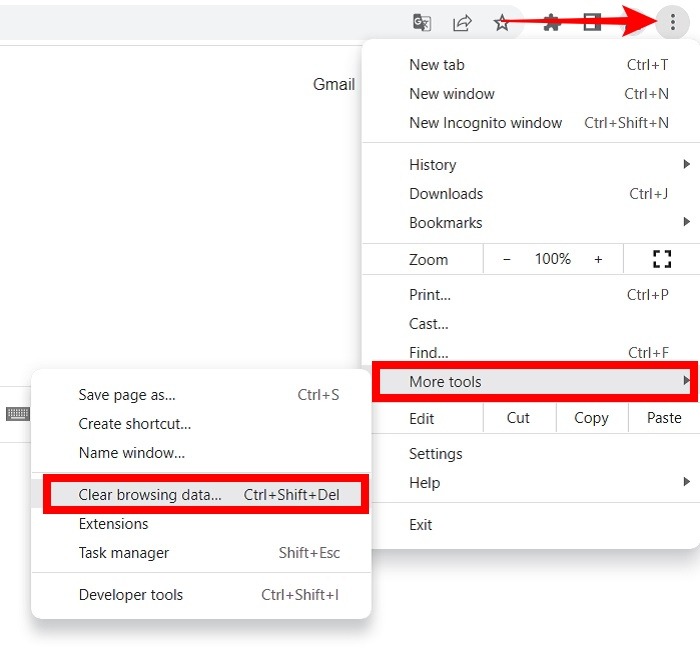Increase zoom with the plus button
Viewport: 700px width, 669px height.
(598, 259)
